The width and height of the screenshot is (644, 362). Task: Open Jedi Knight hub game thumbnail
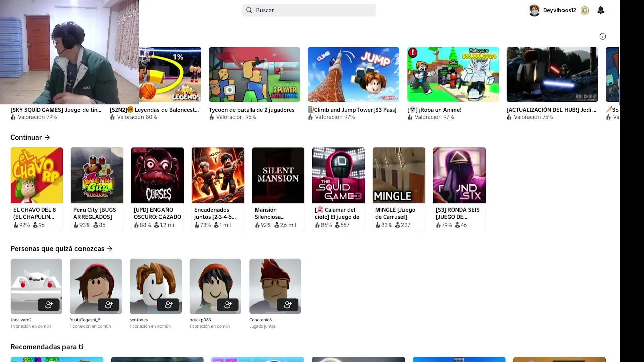[552, 74]
